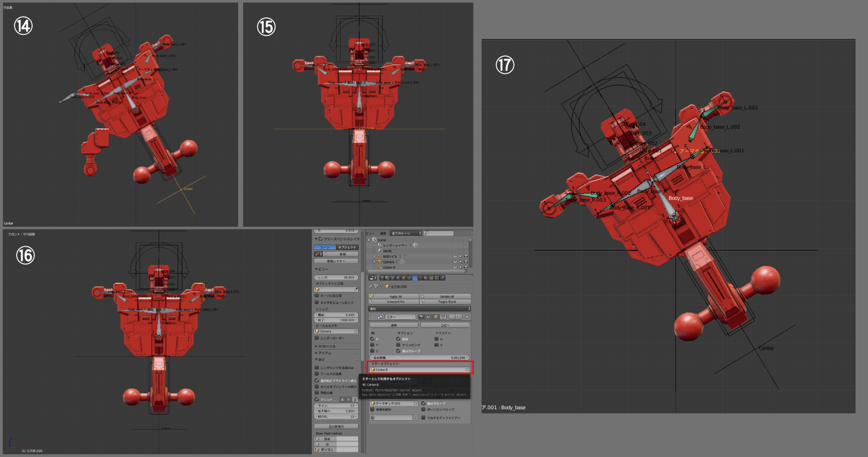868x457 pixels.
Task: Collapse the Mirror modifier panel triangle
Action: [x=372, y=317]
